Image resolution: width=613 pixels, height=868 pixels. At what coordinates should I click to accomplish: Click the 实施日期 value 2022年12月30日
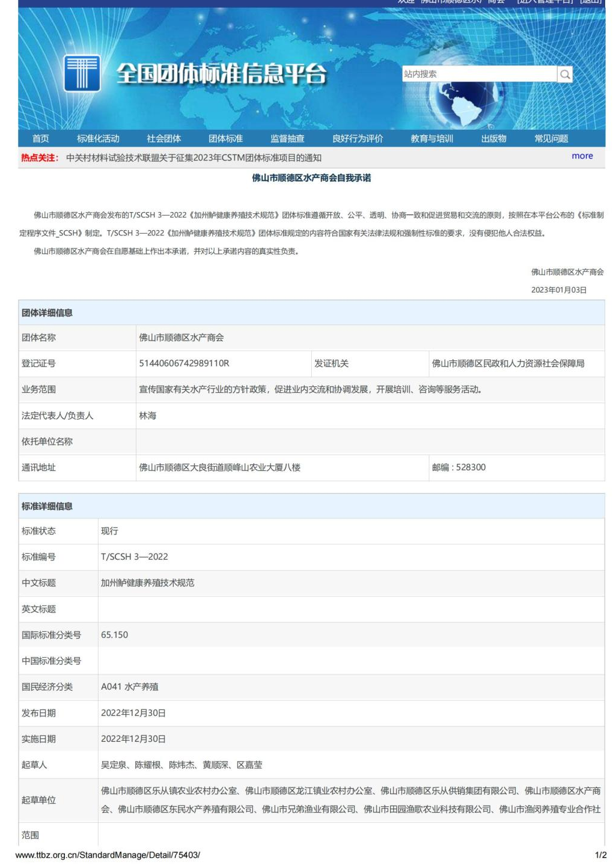click(x=133, y=739)
